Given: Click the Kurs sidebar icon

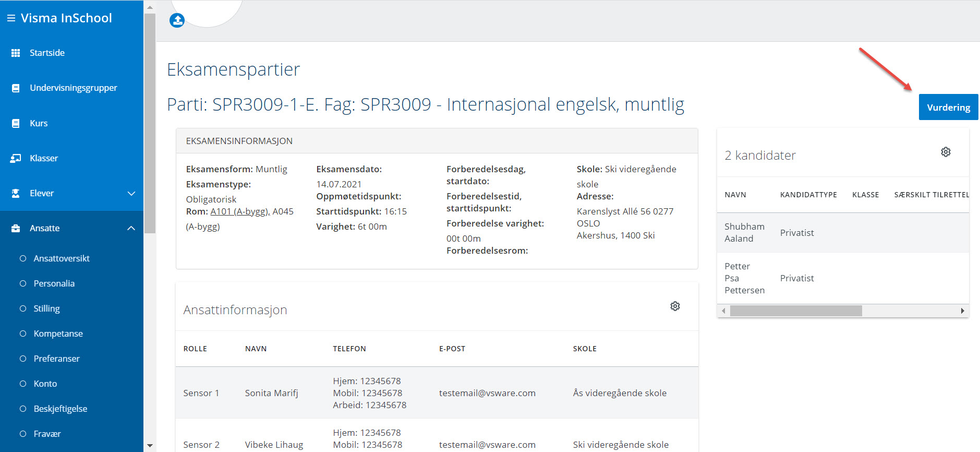Looking at the screenshot, I should (16, 123).
